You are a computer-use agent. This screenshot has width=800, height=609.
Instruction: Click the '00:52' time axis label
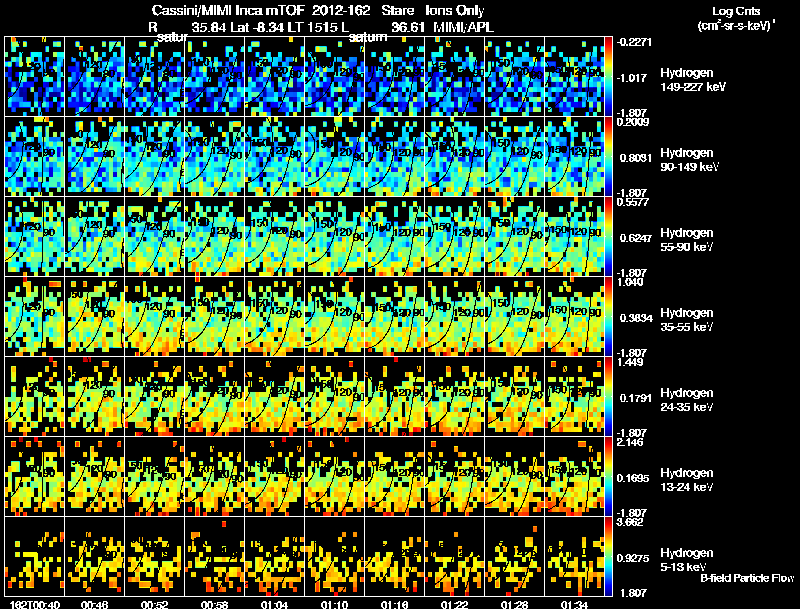(x=155, y=604)
